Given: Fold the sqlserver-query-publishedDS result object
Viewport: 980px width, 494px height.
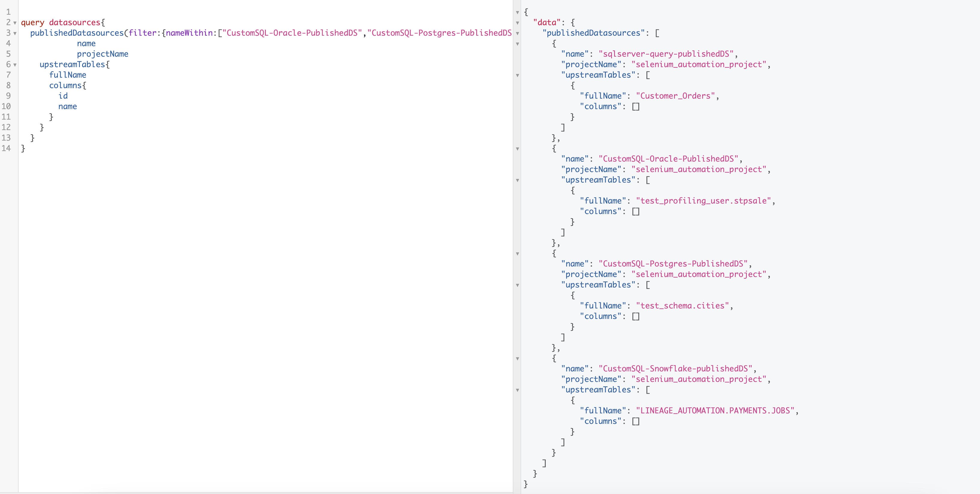Looking at the screenshot, I should click(x=517, y=44).
